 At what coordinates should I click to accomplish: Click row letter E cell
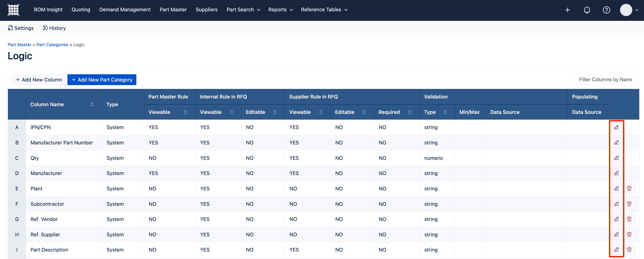(x=17, y=188)
